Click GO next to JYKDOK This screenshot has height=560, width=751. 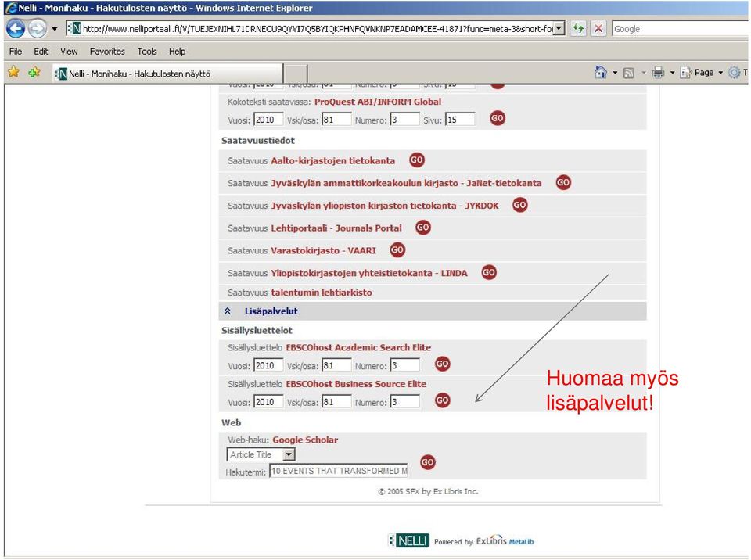(520, 205)
